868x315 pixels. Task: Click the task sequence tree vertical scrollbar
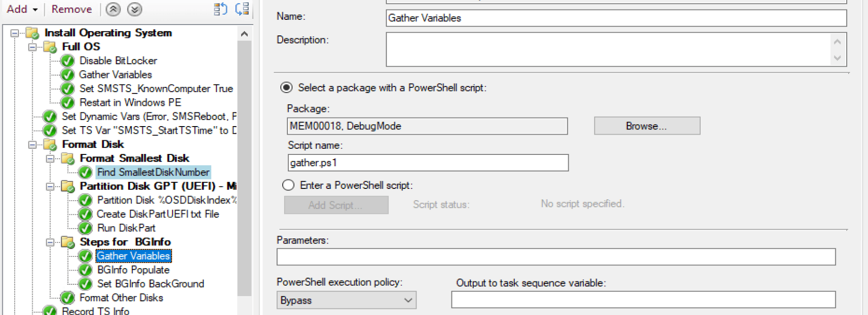[244, 165]
